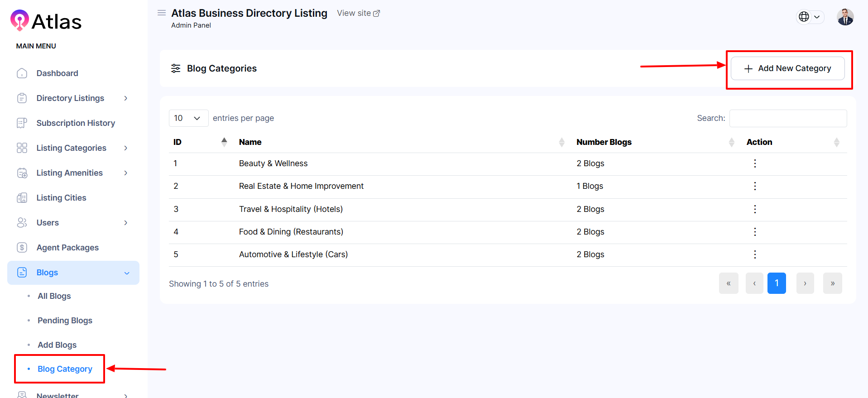Click into the Search input field
The width and height of the screenshot is (868, 398).
[x=788, y=118]
